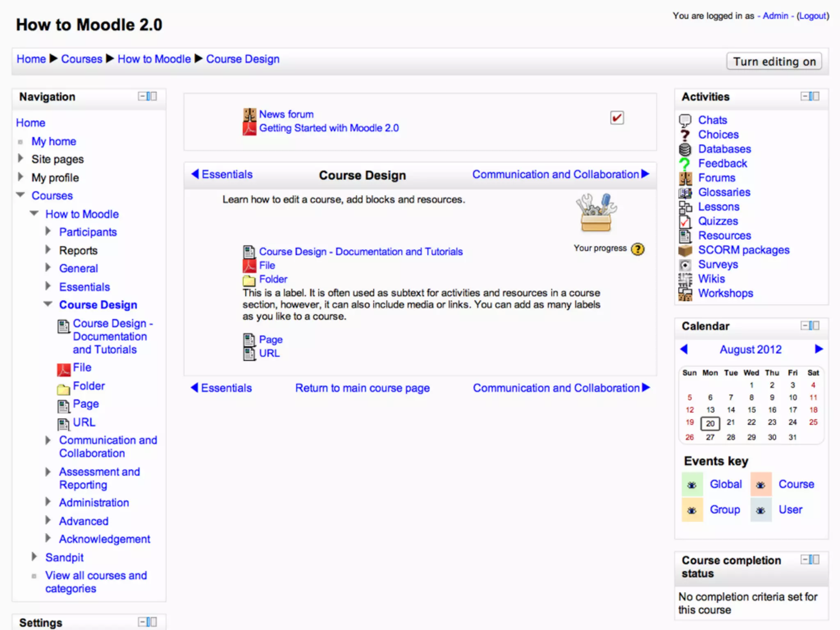The height and width of the screenshot is (630, 840).
Task: Hide Course events via orange swatch
Action: tap(760, 485)
